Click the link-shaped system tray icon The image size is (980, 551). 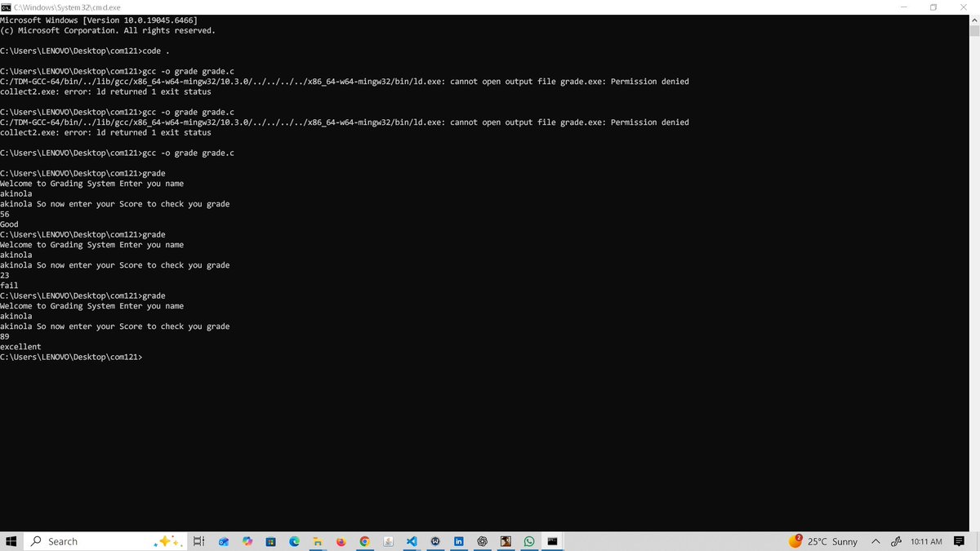(x=896, y=541)
